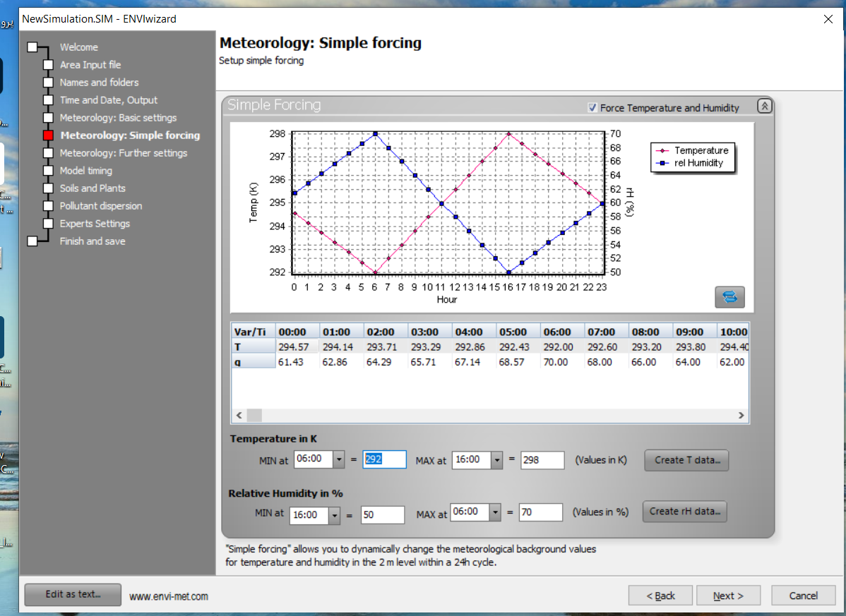Go to Area Input file step
The image size is (846, 616).
point(90,65)
